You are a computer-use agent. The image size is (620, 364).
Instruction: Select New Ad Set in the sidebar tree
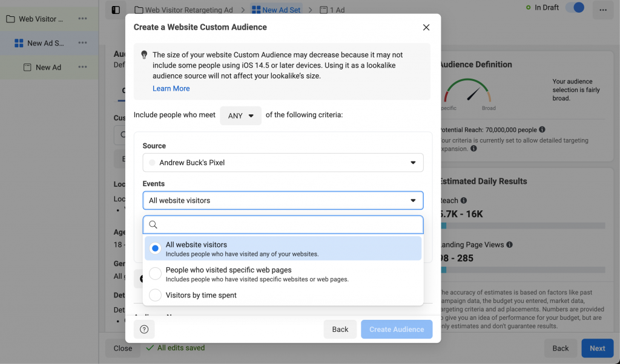coord(45,43)
